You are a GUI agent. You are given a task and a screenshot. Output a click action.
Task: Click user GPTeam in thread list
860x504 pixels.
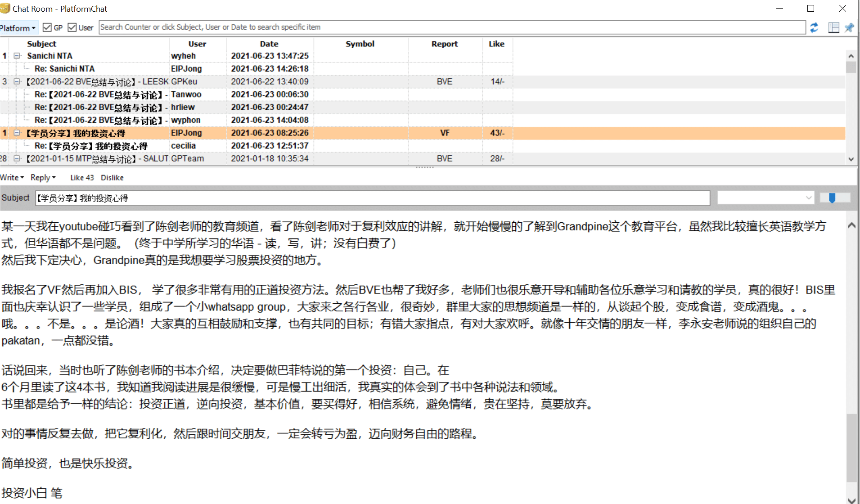[x=187, y=158]
